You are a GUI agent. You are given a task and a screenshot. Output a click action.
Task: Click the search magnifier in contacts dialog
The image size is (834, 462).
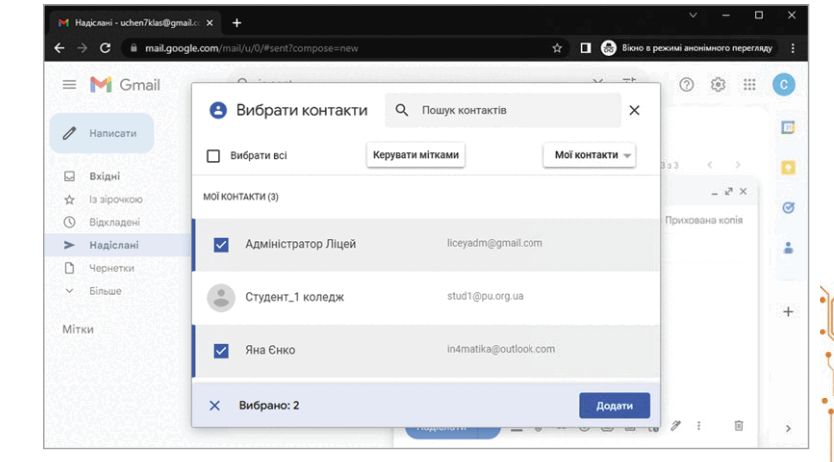pos(402,110)
